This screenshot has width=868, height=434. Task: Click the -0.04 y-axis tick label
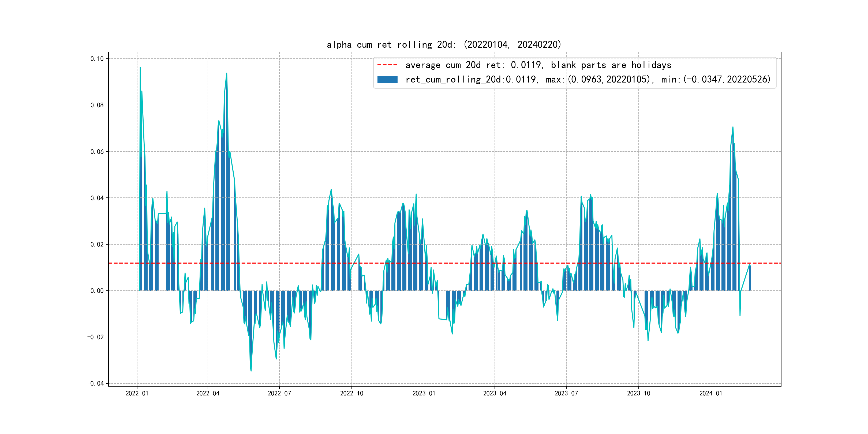click(96, 383)
